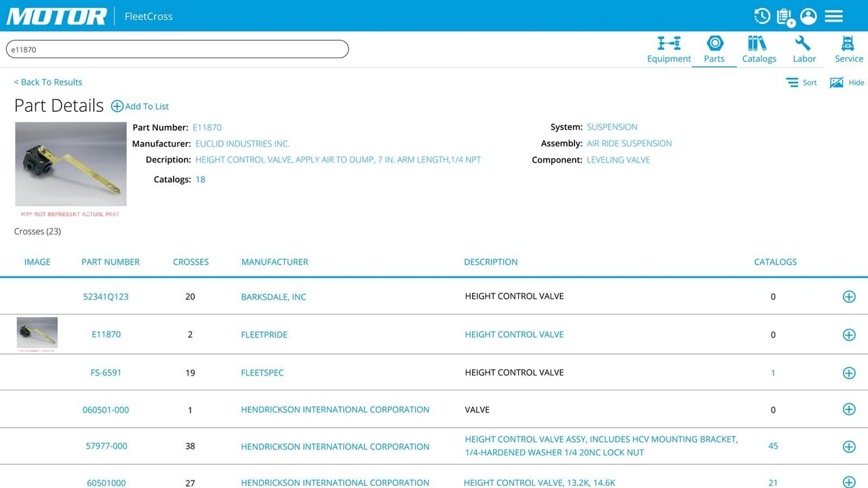Open part number 52341Q123
This screenshot has height=488, width=868.
point(106,297)
